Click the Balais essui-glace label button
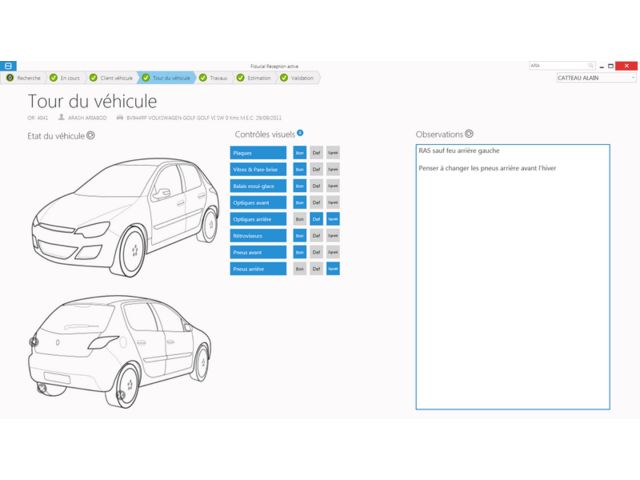640x480 pixels. coord(258,186)
